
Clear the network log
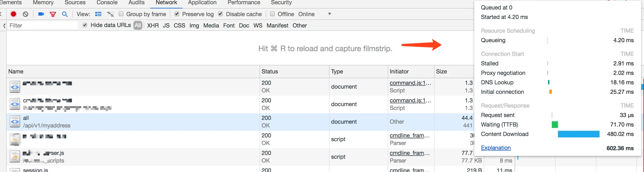pos(26,14)
